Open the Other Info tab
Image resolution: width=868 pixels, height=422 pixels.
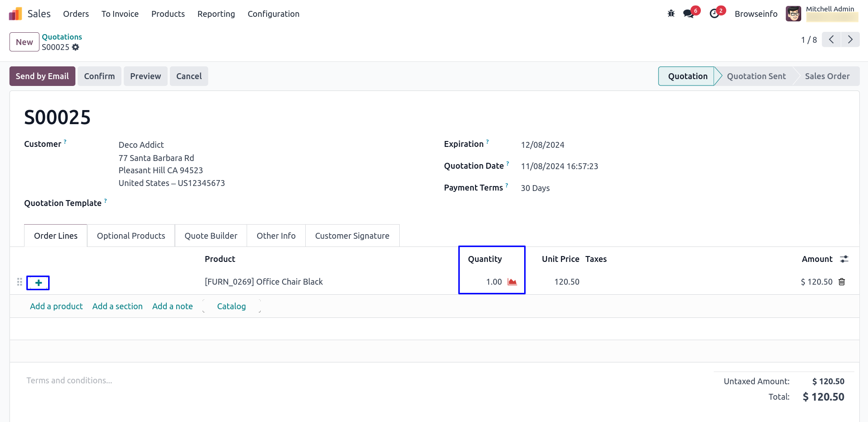[x=276, y=236]
